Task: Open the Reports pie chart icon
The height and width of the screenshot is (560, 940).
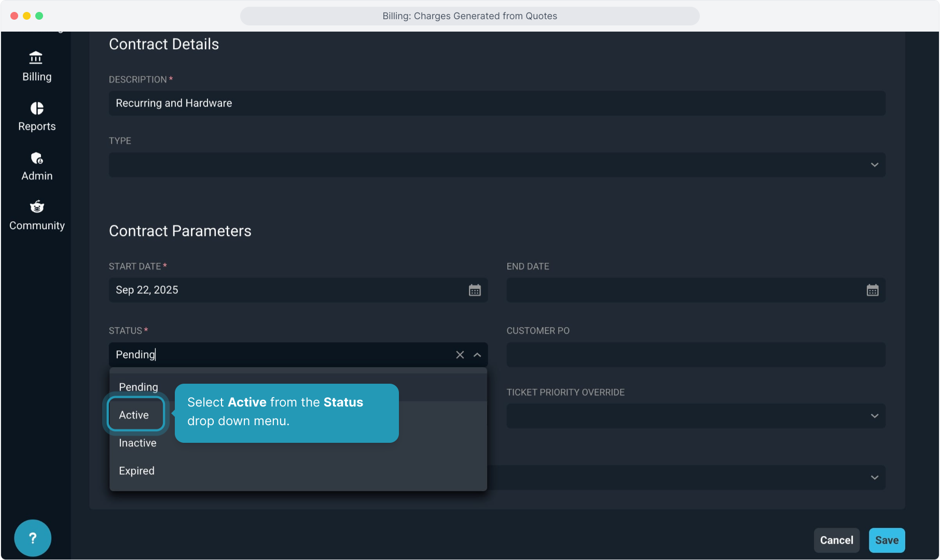Action: click(x=36, y=108)
